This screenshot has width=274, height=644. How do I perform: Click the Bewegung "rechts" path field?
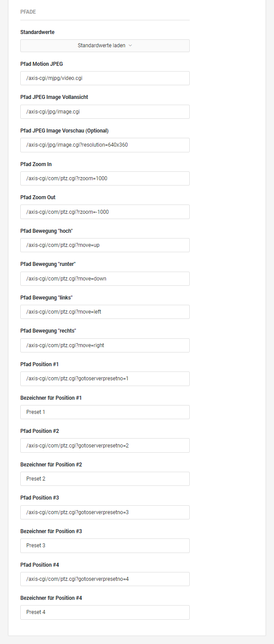tap(105, 345)
